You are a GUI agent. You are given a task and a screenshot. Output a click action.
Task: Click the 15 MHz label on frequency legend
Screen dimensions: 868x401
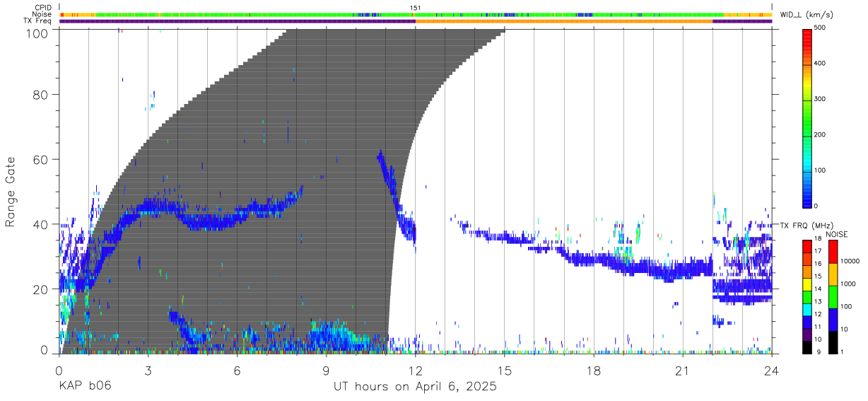pos(818,276)
